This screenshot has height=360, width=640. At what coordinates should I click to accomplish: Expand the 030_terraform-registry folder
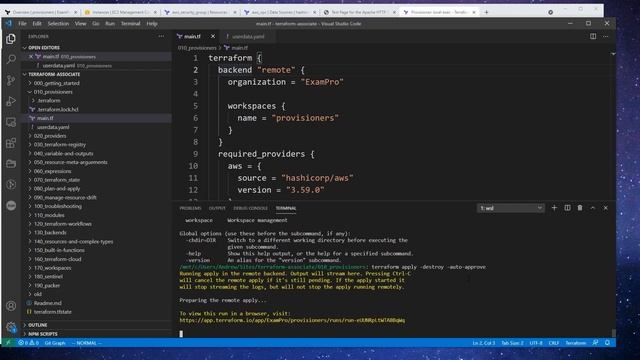60,144
